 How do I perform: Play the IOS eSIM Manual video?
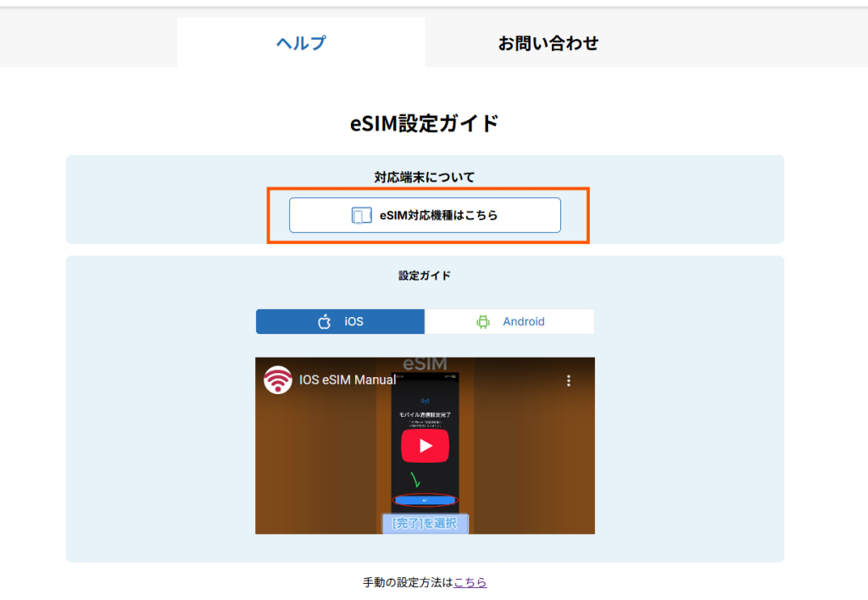[425, 446]
